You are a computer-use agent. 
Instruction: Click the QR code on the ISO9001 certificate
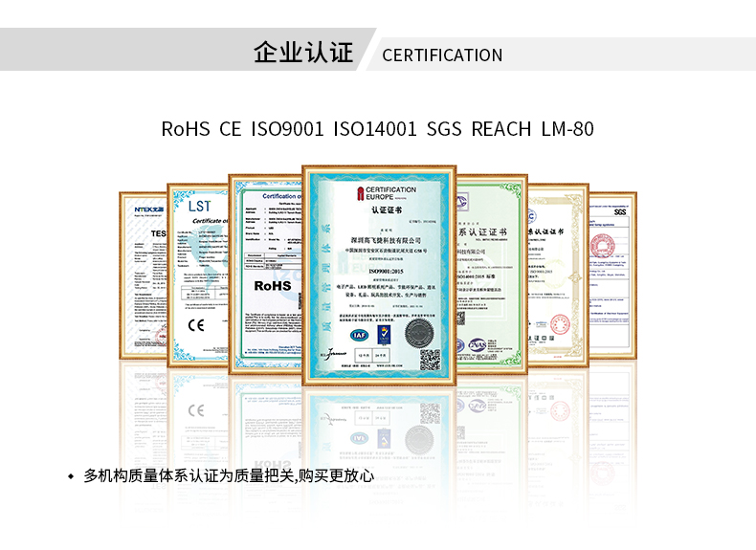430,360
